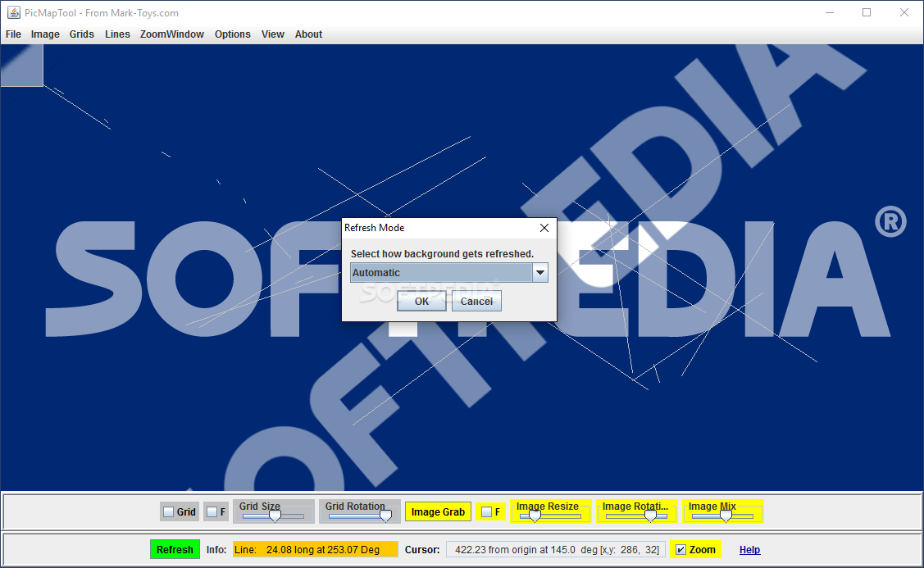This screenshot has height=568, width=924.
Task: Open the File menu
Action: [x=13, y=34]
